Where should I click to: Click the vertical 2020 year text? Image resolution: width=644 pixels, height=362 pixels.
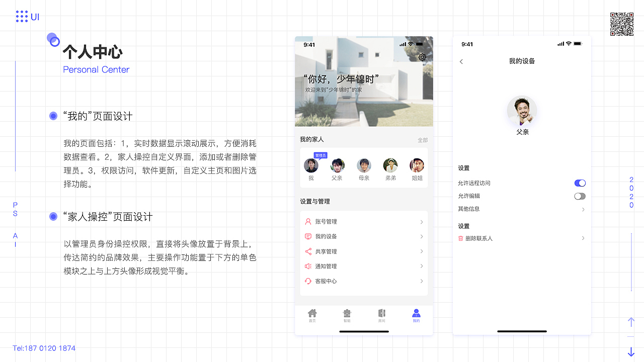point(631,193)
